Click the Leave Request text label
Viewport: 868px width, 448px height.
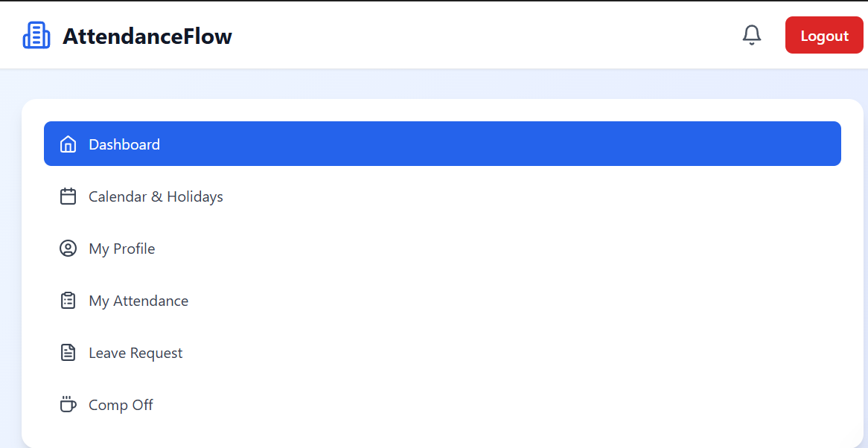click(135, 352)
